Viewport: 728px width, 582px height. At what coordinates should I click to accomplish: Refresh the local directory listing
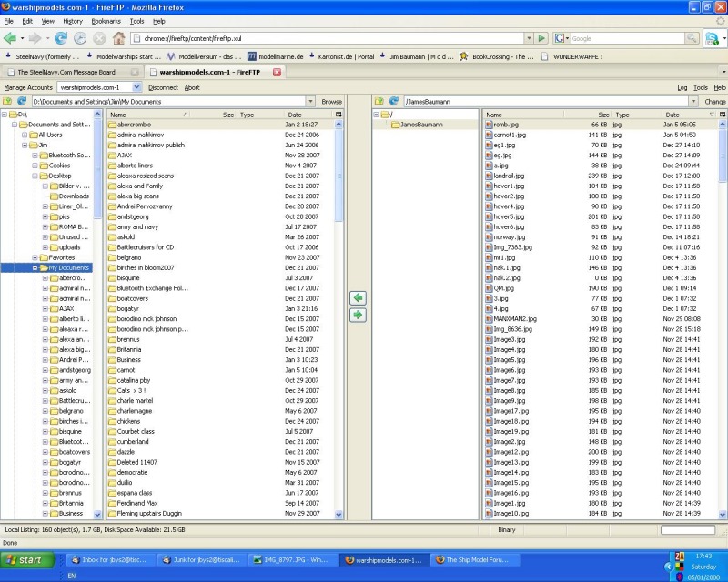(22, 102)
